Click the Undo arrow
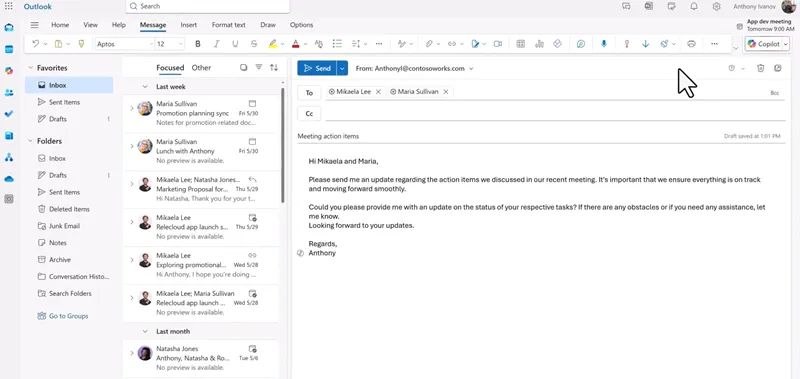 point(35,44)
